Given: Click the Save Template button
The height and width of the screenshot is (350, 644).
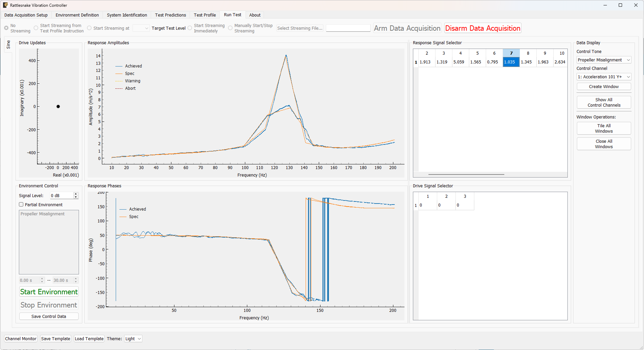Looking at the screenshot, I should coord(56,339).
